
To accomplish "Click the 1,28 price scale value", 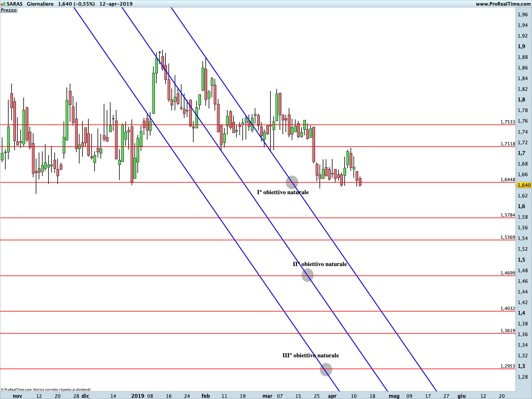I will [523, 377].
